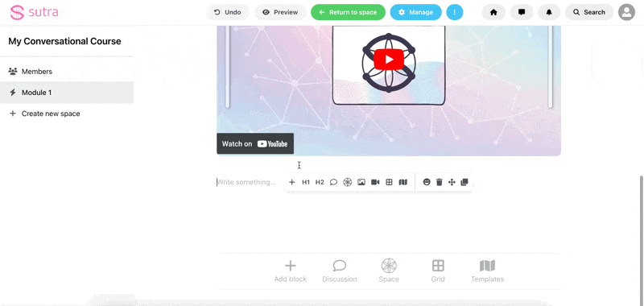The width and height of the screenshot is (644, 306).
Task: Apply H2 heading format
Action: (x=320, y=182)
